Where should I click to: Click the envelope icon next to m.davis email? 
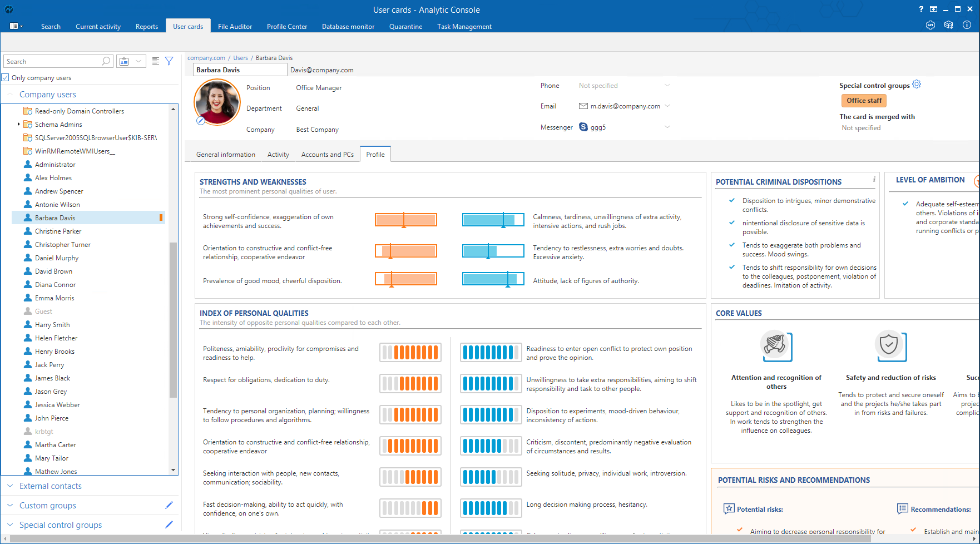[x=583, y=106]
